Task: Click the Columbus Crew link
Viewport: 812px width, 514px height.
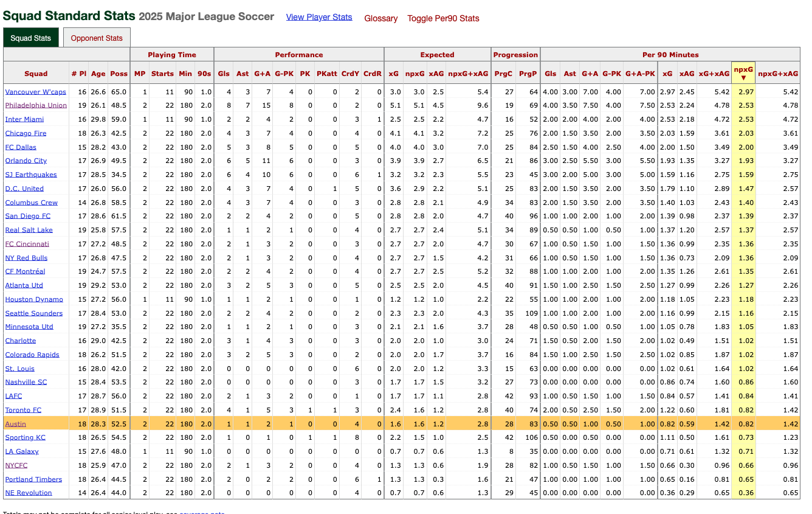Action: click(x=32, y=203)
